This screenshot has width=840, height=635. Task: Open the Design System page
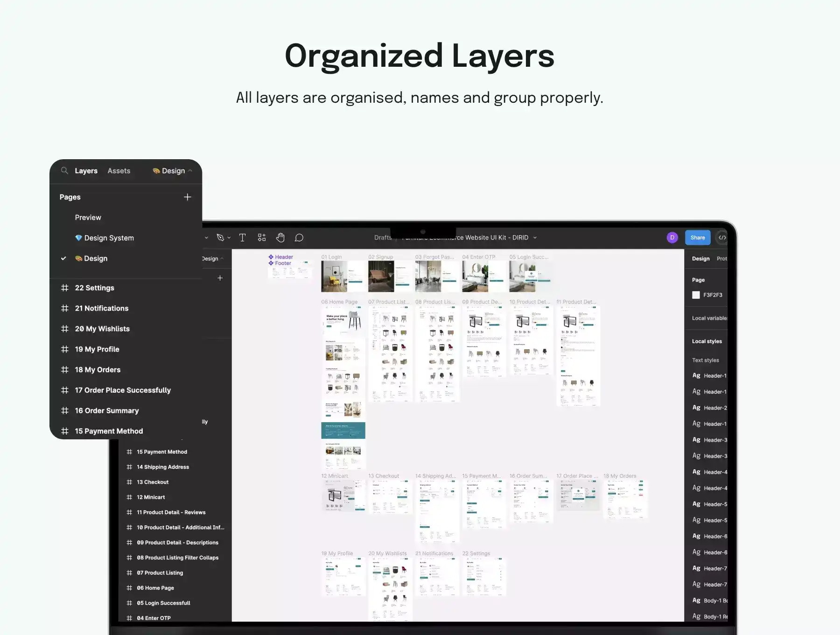pos(109,238)
